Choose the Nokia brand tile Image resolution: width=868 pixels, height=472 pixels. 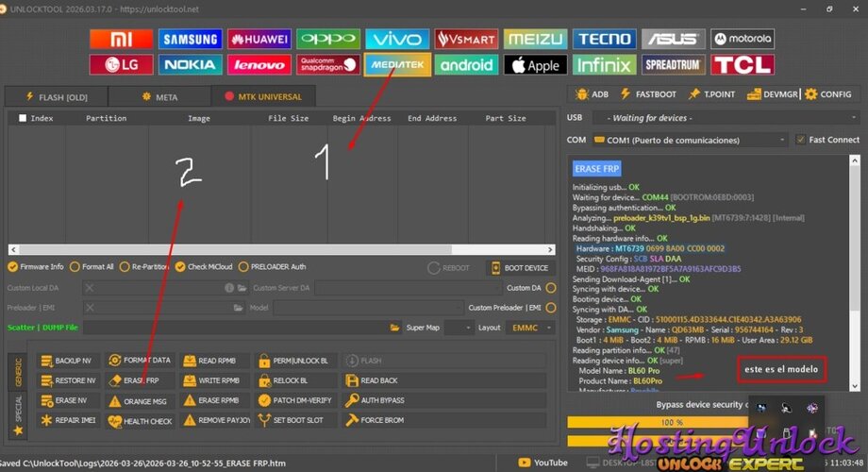click(x=191, y=65)
